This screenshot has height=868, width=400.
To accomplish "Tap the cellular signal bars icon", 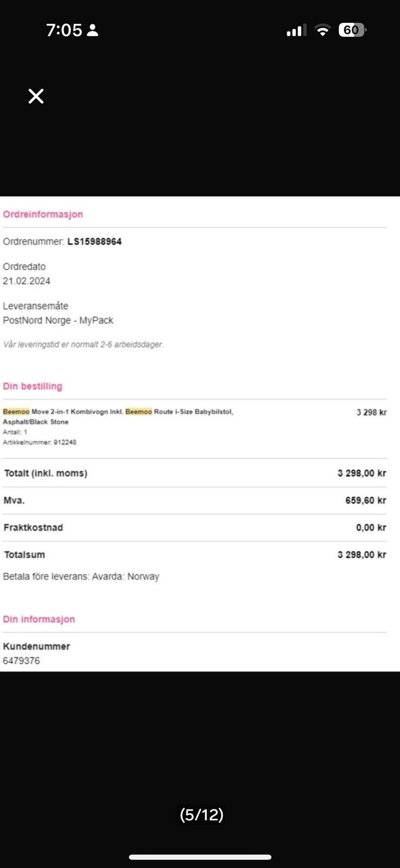I will coord(296,30).
